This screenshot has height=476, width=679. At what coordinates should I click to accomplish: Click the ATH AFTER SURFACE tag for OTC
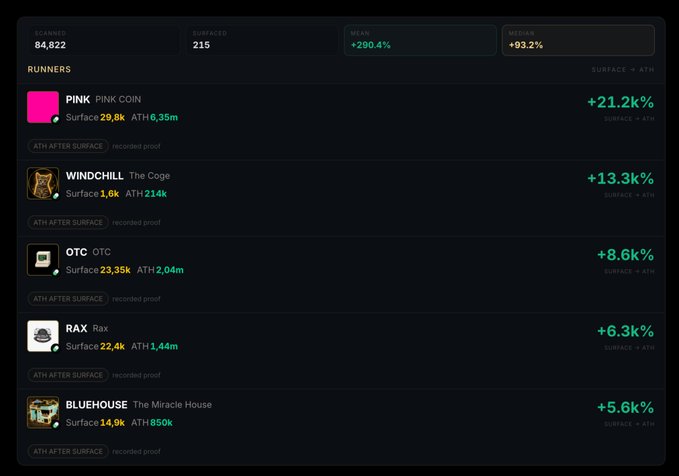[68, 299]
